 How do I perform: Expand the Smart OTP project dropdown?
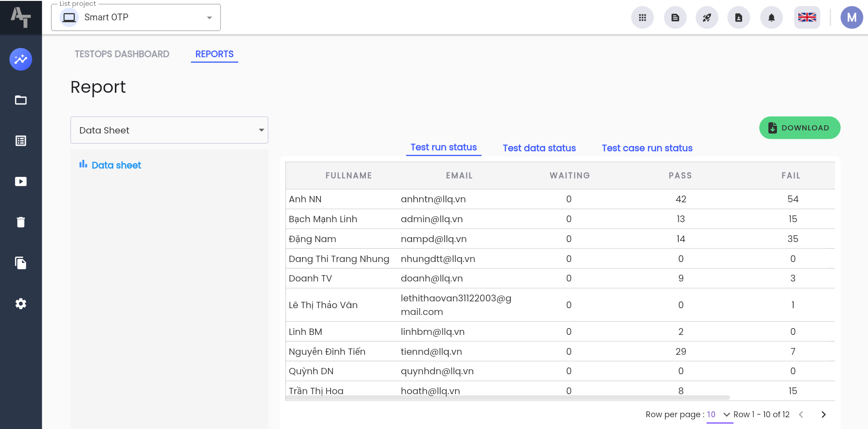136,18
